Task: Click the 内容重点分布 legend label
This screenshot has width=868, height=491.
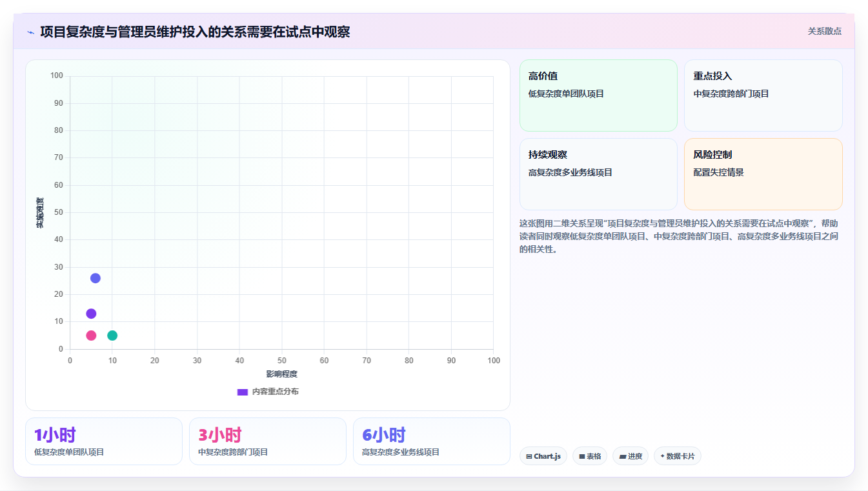Action: (275, 392)
